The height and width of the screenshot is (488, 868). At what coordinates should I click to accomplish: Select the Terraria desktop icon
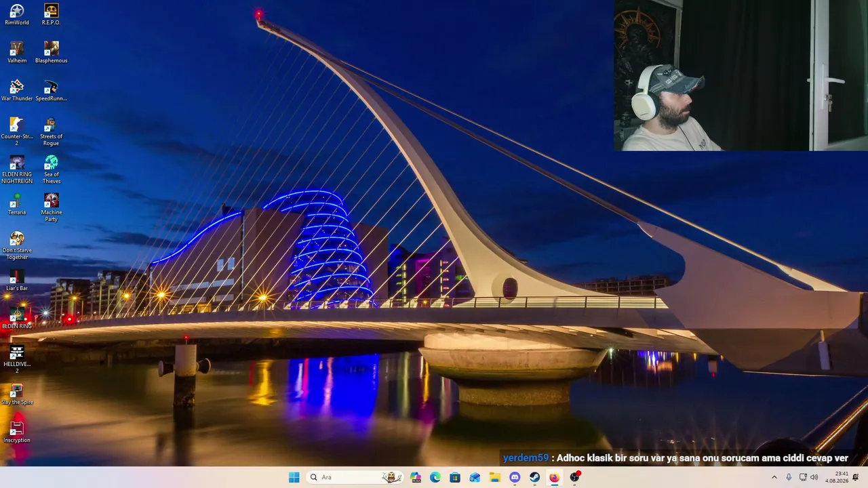pos(17,204)
